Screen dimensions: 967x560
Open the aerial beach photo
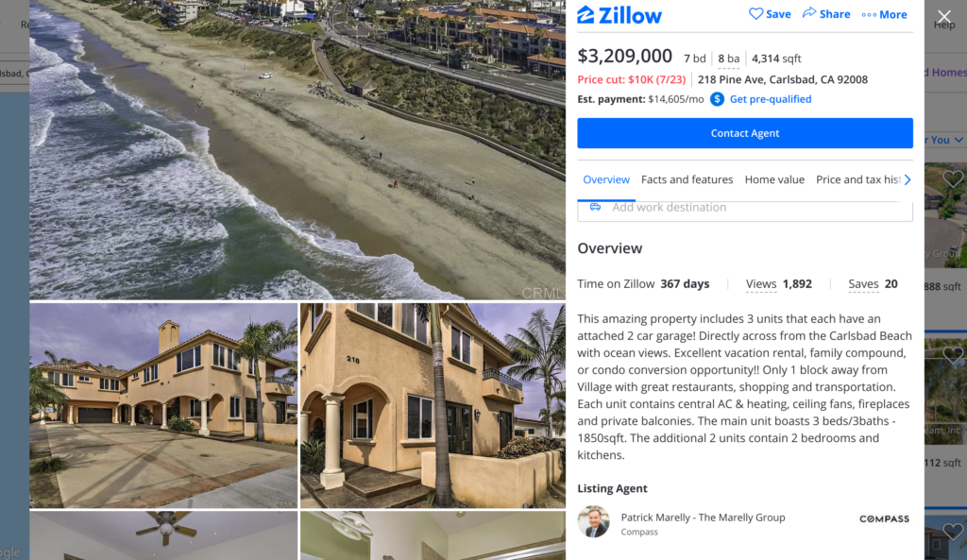pos(297,150)
